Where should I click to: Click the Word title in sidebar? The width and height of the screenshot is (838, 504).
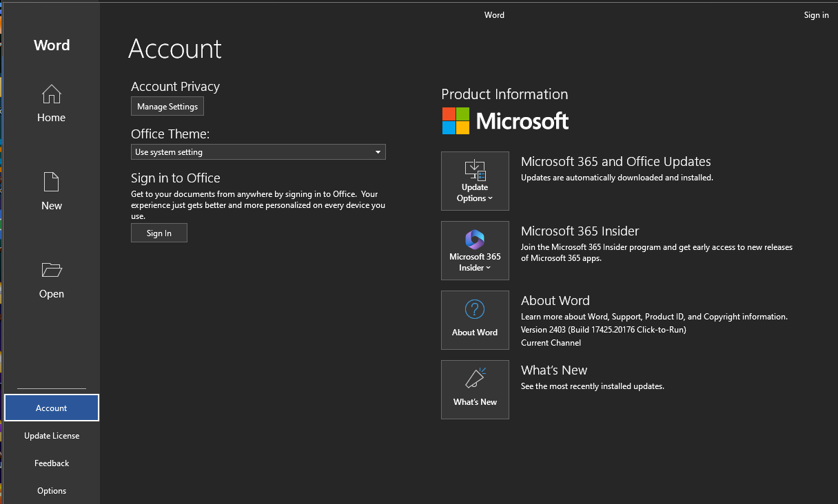(x=52, y=45)
